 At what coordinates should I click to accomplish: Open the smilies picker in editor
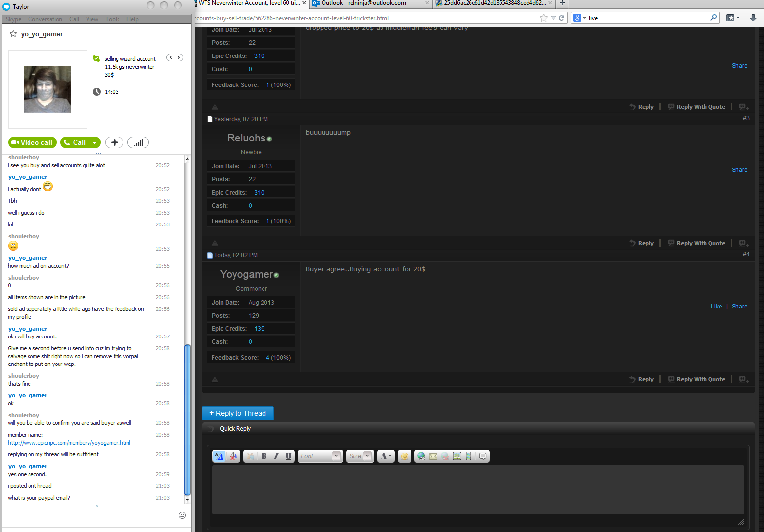pos(404,456)
